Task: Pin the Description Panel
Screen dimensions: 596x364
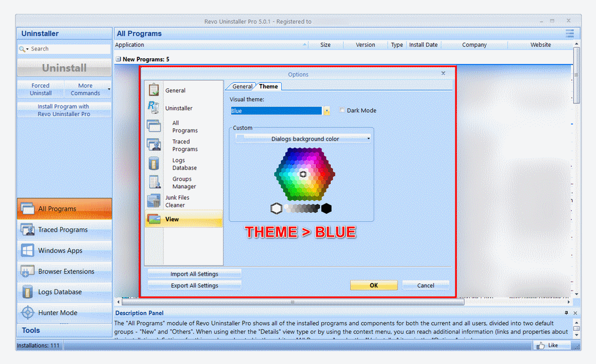Action: tap(567, 313)
